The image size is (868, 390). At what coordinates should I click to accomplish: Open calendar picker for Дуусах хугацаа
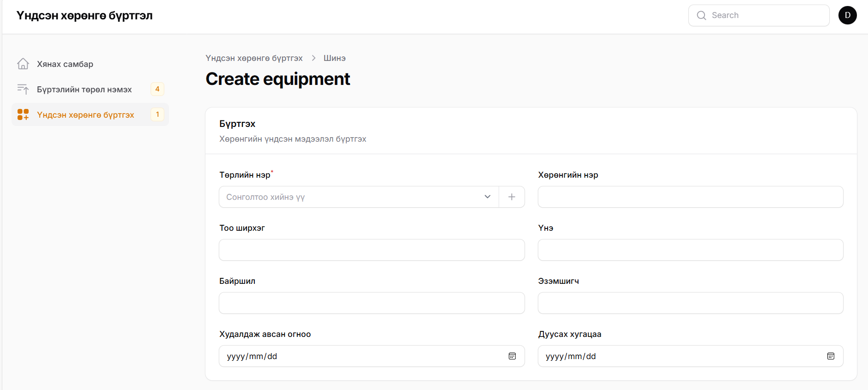tap(831, 356)
